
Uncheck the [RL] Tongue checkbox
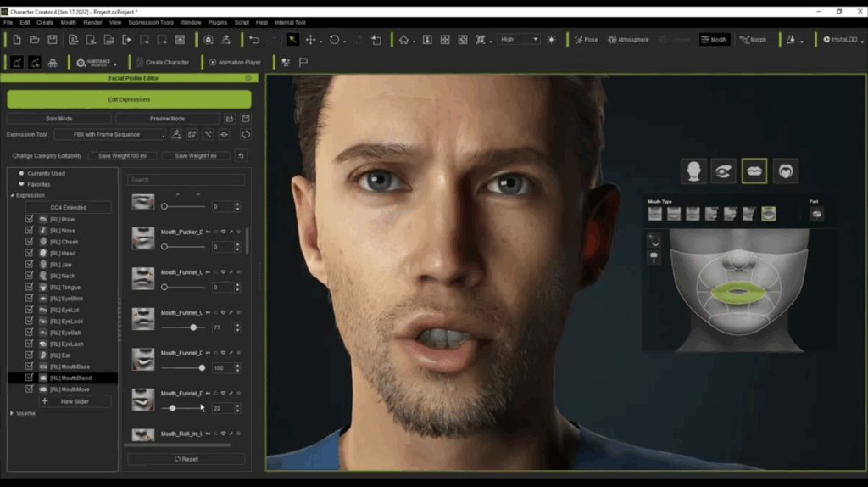pos(30,287)
